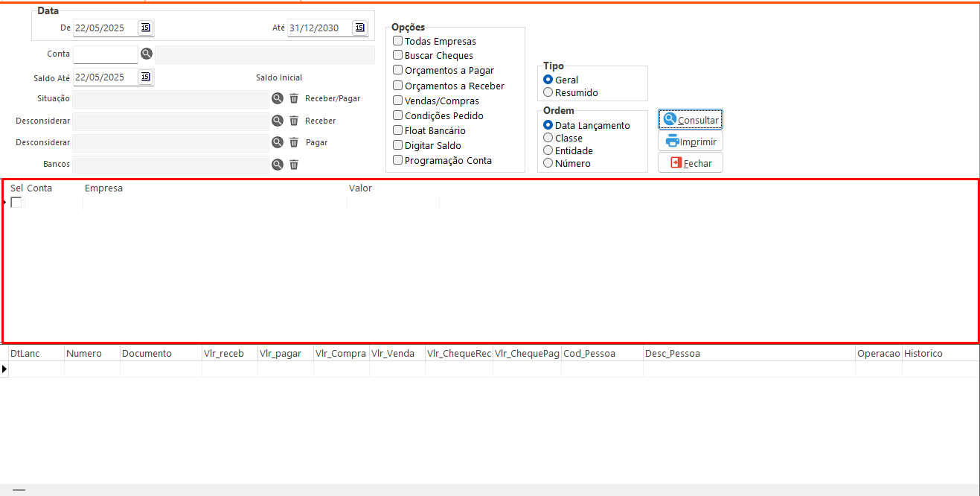
Task: Click trash icon beside Desconsiderar Receber
Action: pos(294,121)
